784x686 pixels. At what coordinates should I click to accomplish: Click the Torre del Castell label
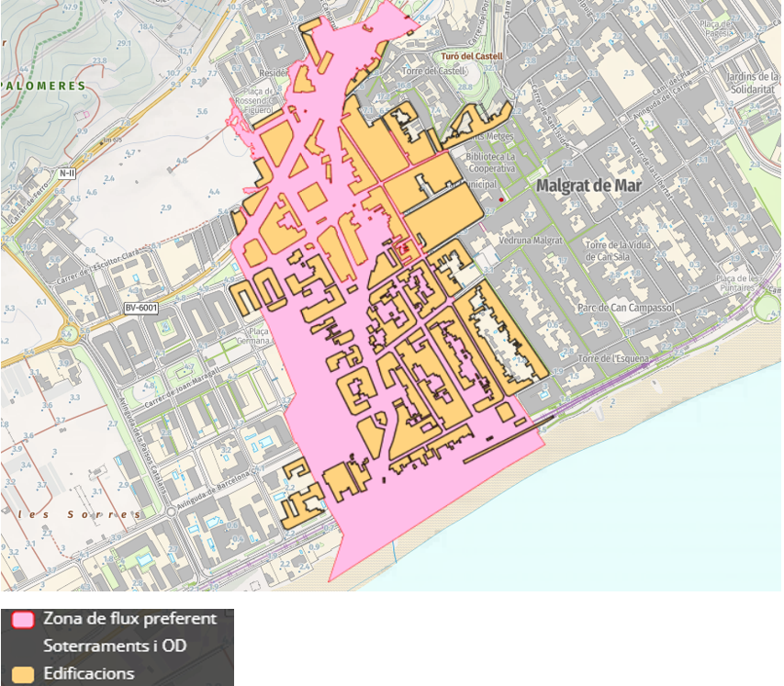[434, 71]
